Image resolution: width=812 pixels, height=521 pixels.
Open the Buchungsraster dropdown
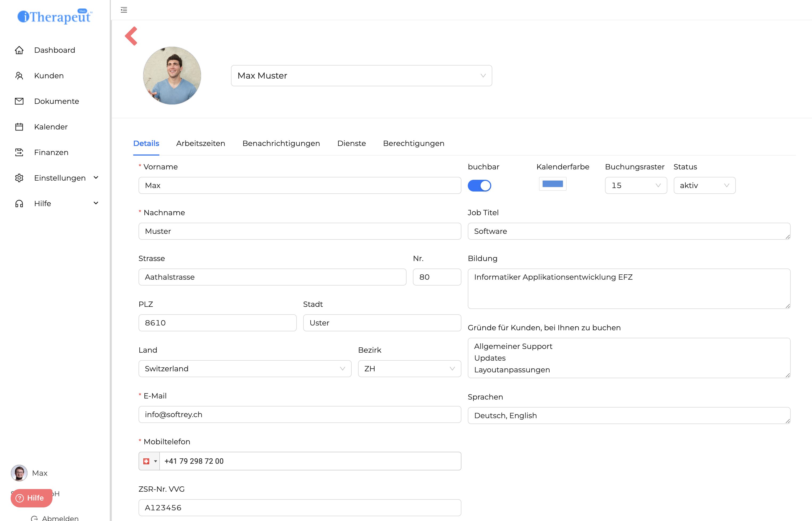click(635, 185)
